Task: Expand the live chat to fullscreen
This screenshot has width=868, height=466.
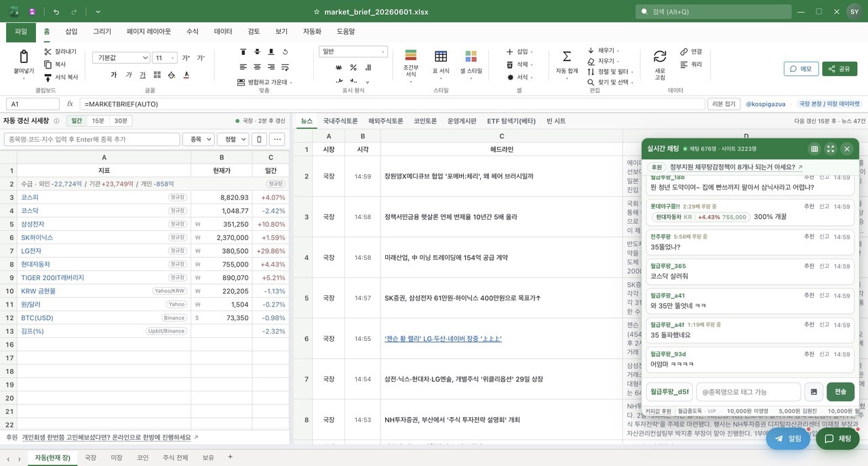Action: pyautogui.click(x=831, y=149)
